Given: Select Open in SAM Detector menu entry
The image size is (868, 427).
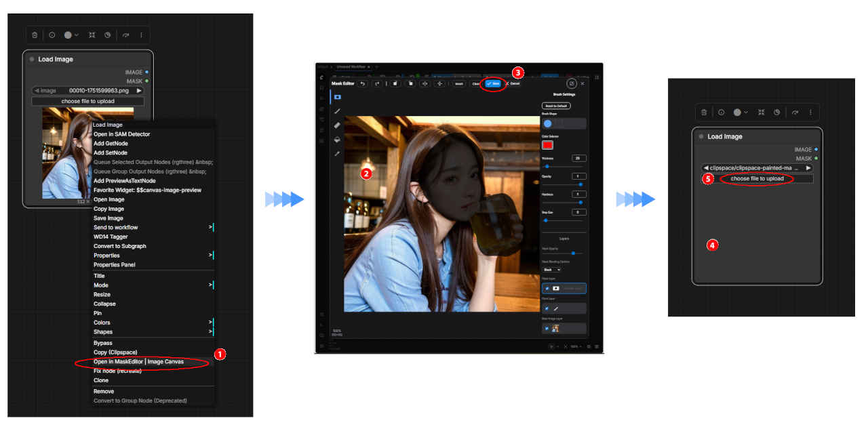Looking at the screenshot, I should [x=121, y=134].
